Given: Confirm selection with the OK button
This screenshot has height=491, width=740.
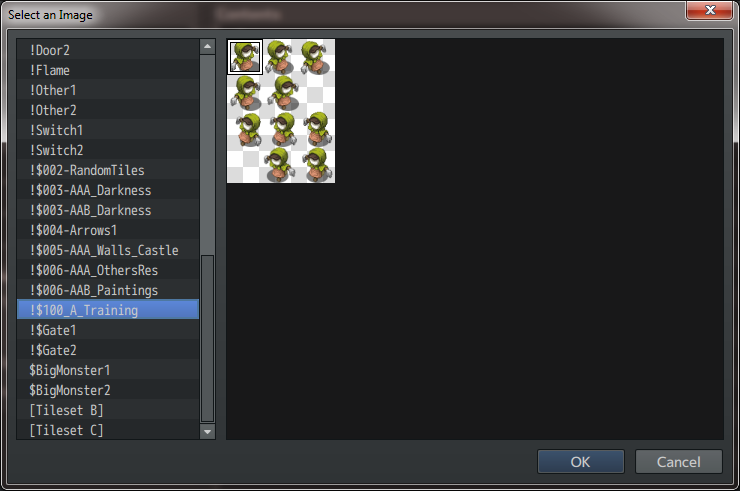Looking at the screenshot, I should [x=580, y=462].
